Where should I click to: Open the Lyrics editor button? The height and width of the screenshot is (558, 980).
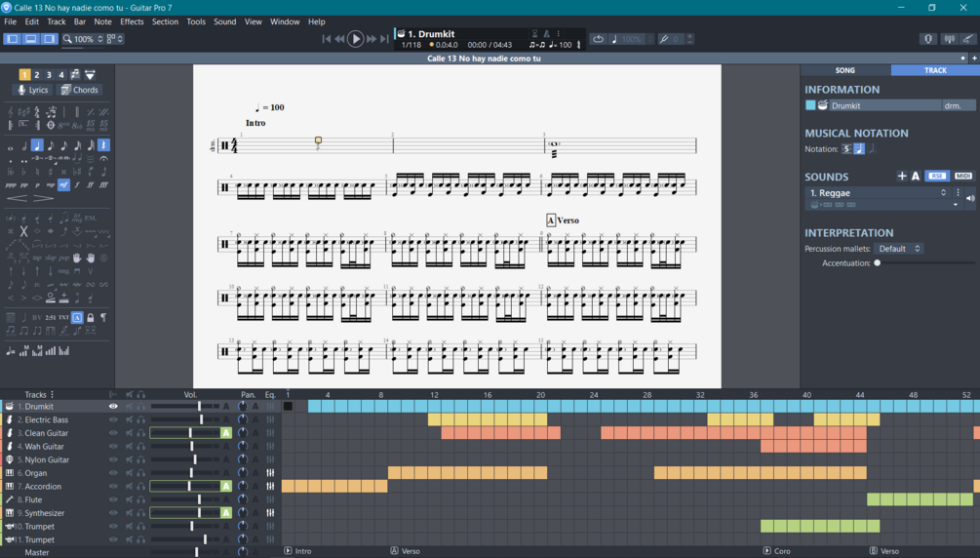32,90
